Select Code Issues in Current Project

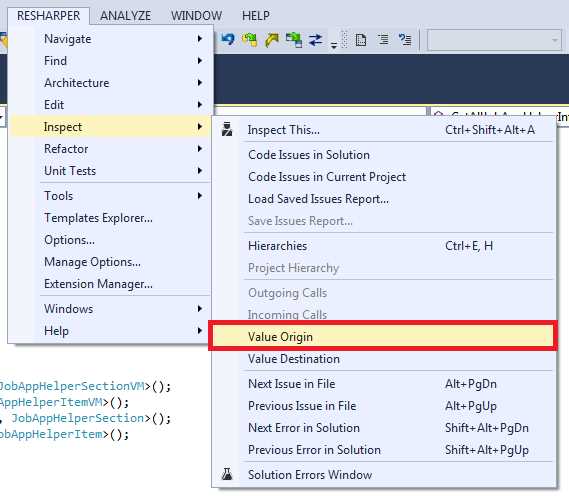tap(384, 177)
